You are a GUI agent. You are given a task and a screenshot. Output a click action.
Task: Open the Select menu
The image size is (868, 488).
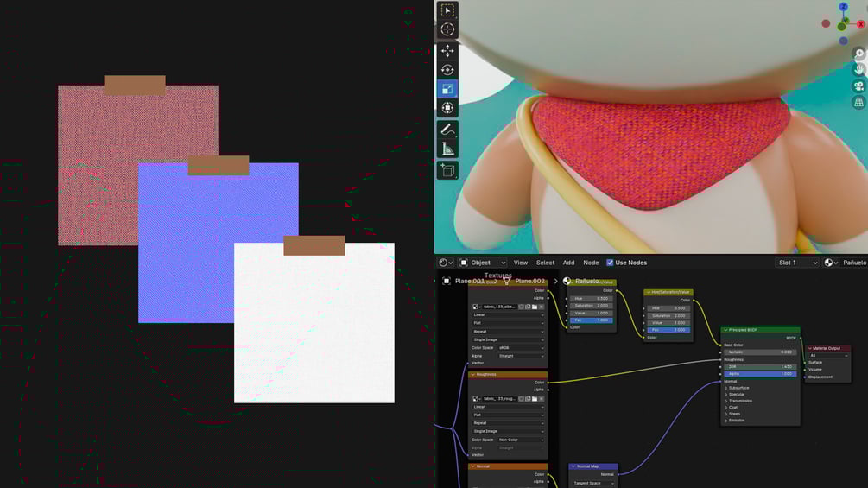(545, 263)
